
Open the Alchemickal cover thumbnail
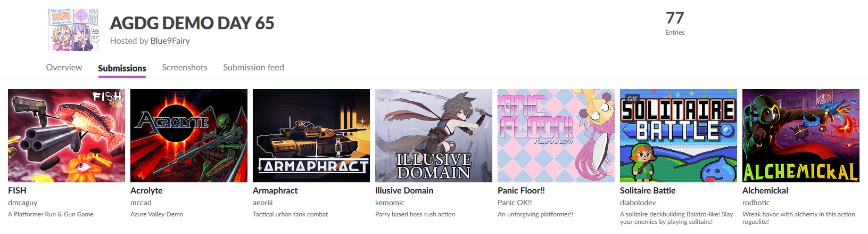click(801, 135)
